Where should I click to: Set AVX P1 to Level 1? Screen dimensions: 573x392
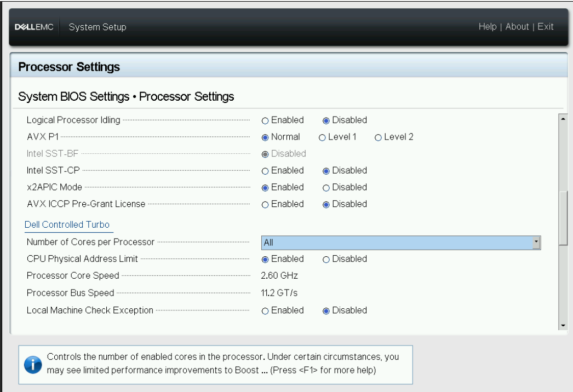[322, 137]
